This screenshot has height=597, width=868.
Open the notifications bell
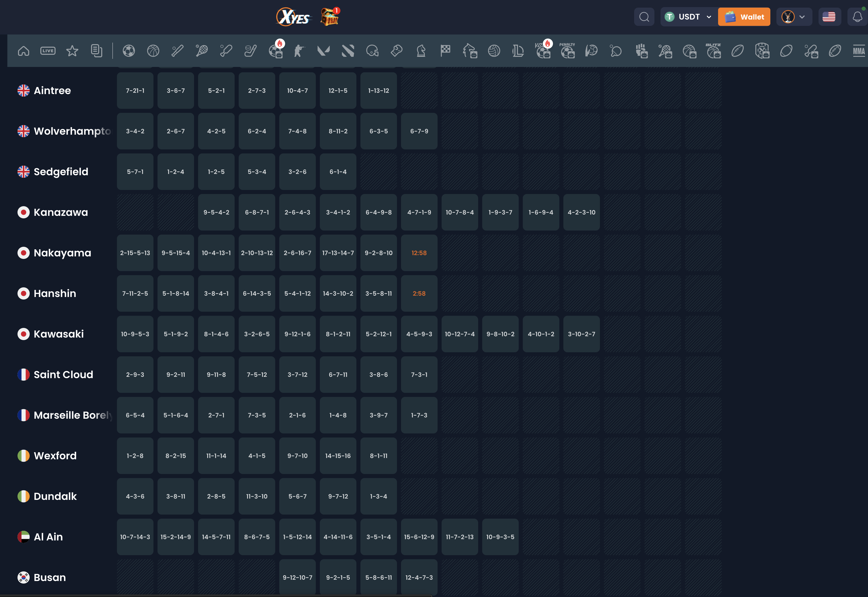(x=857, y=17)
